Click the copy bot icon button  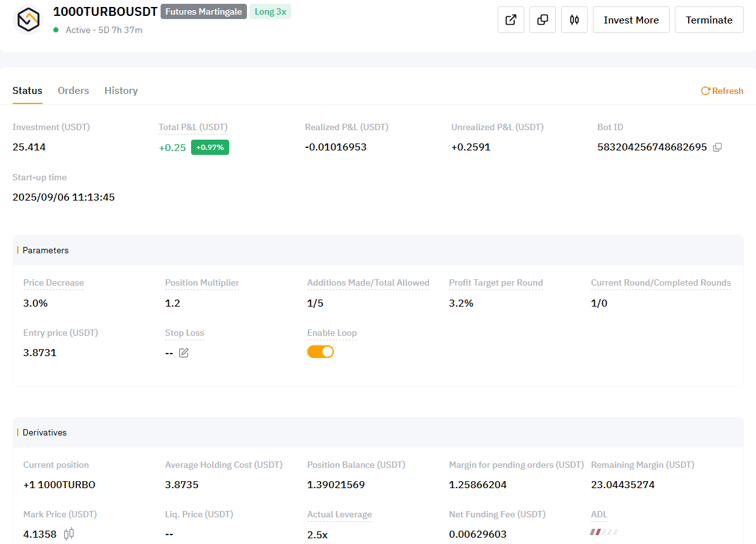[543, 20]
